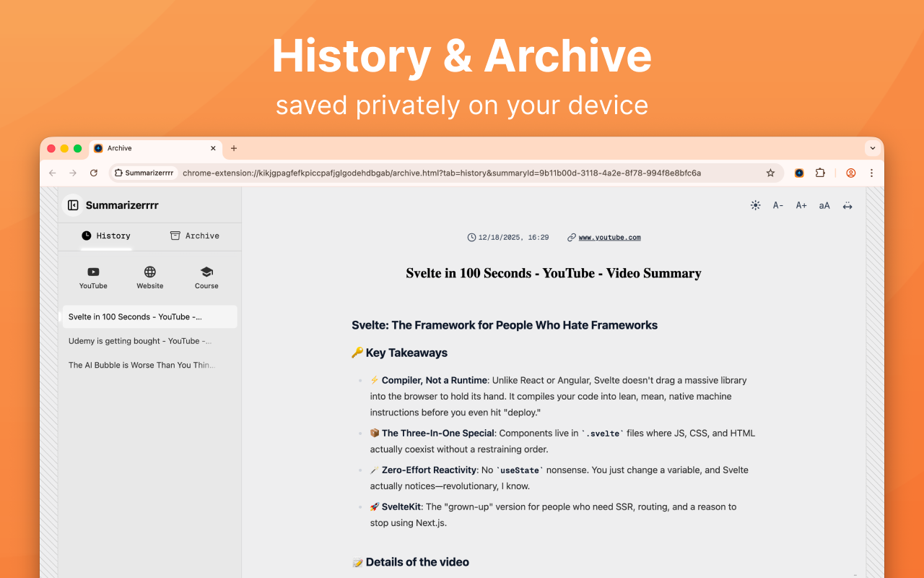This screenshot has width=924, height=578.
Task: Toggle content width arrows icon
Action: tap(847, 205)
